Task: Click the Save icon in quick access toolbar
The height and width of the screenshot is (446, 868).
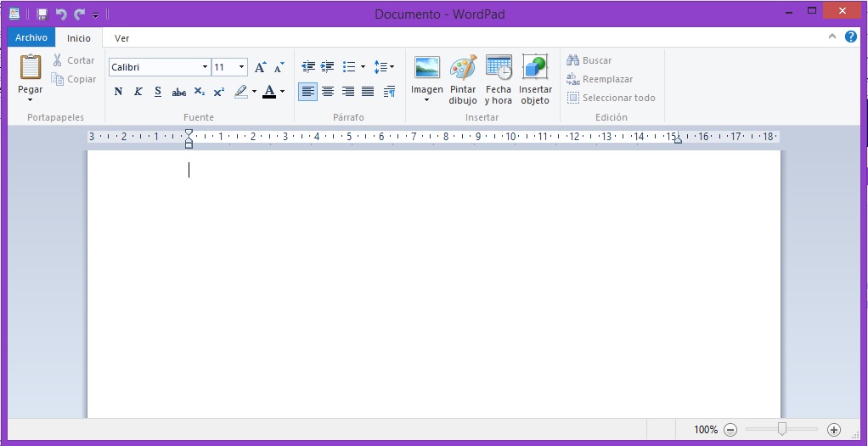Action: 42,14
